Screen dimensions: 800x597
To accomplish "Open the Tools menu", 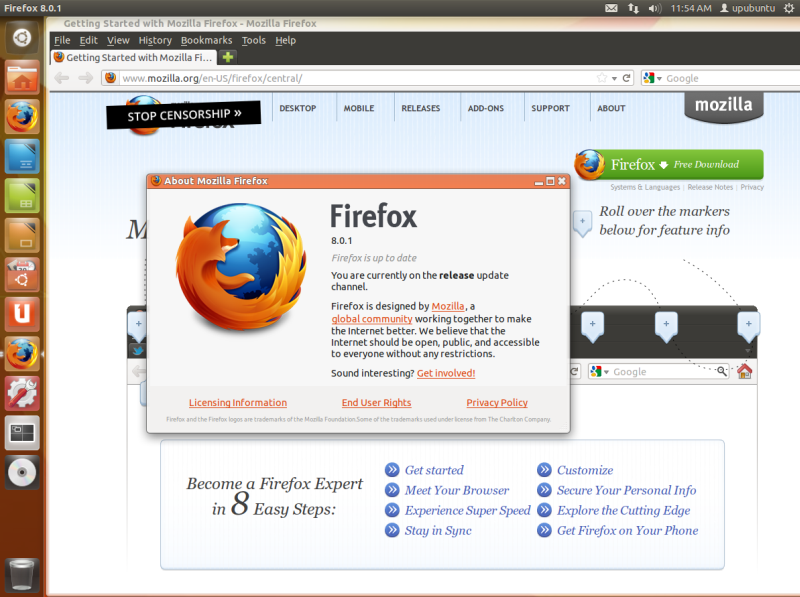I will tap(254, 40).
